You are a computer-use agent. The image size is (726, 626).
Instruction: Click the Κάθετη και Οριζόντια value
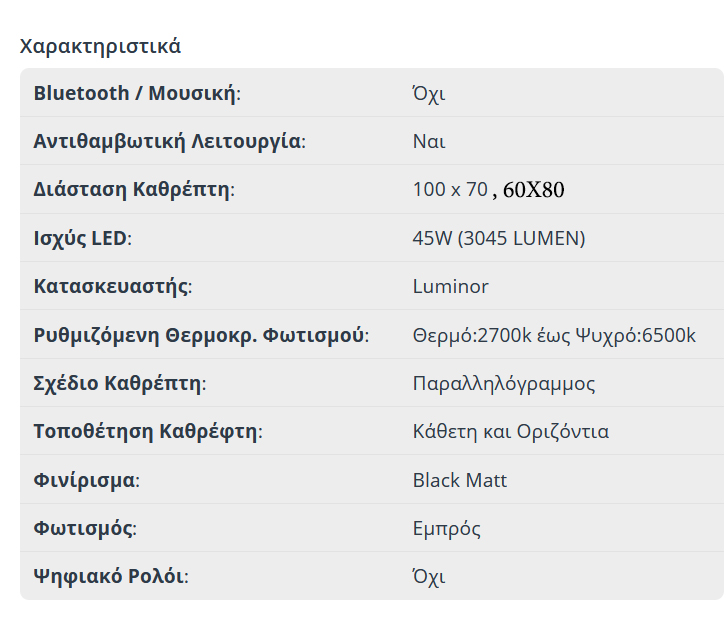click(x=511, y=431)
